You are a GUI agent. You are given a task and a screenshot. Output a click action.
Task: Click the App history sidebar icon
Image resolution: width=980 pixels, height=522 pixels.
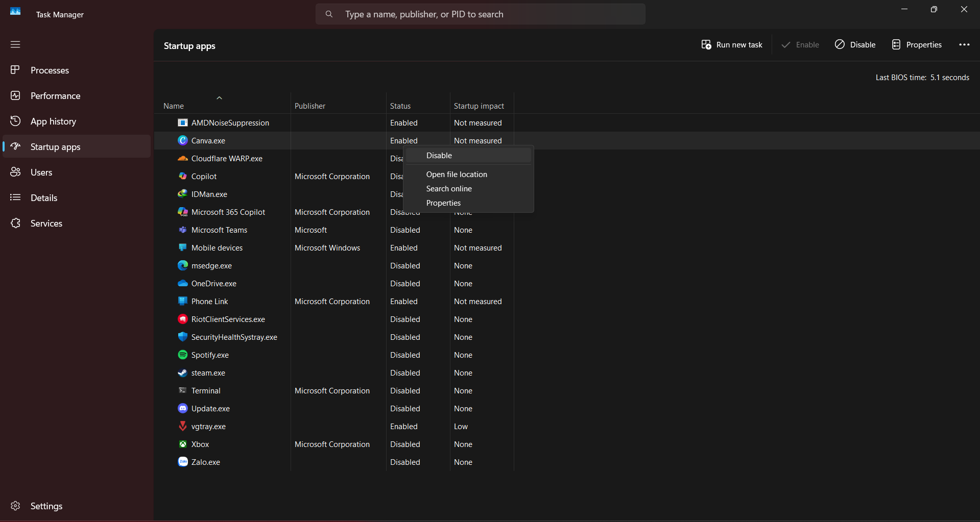[x=15, y=121]
